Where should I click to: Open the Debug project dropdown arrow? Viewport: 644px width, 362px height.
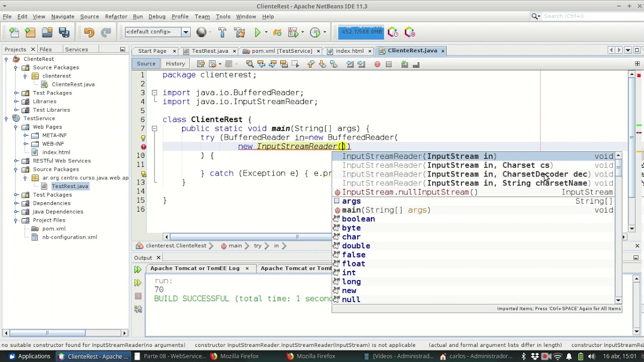pyautogui.click(x=302, y=33)
